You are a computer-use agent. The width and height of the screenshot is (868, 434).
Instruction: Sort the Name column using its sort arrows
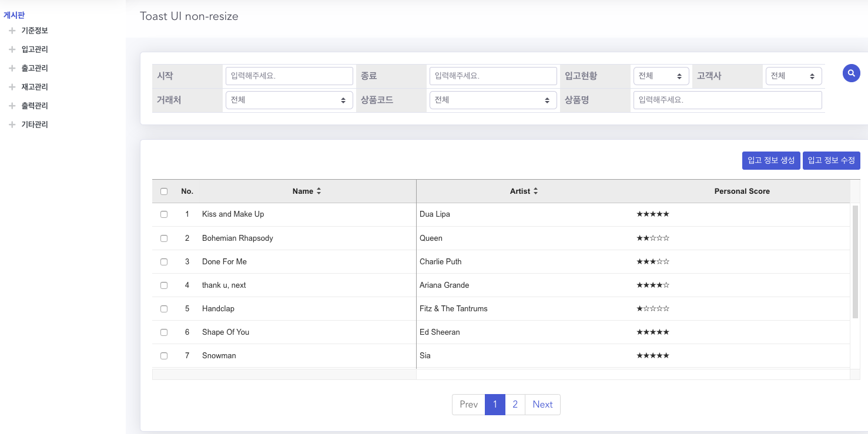point(318,191)
